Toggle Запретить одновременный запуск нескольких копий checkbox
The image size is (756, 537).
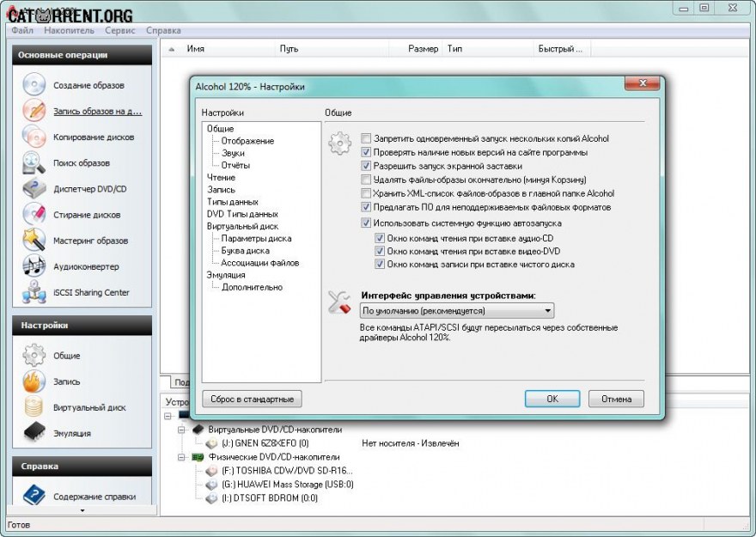366,138
